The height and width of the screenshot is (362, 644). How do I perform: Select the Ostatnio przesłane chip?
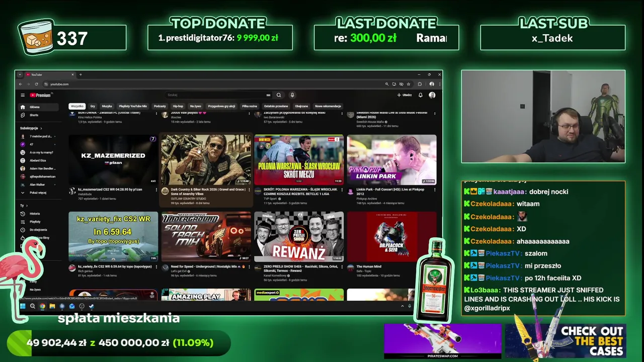276,106
